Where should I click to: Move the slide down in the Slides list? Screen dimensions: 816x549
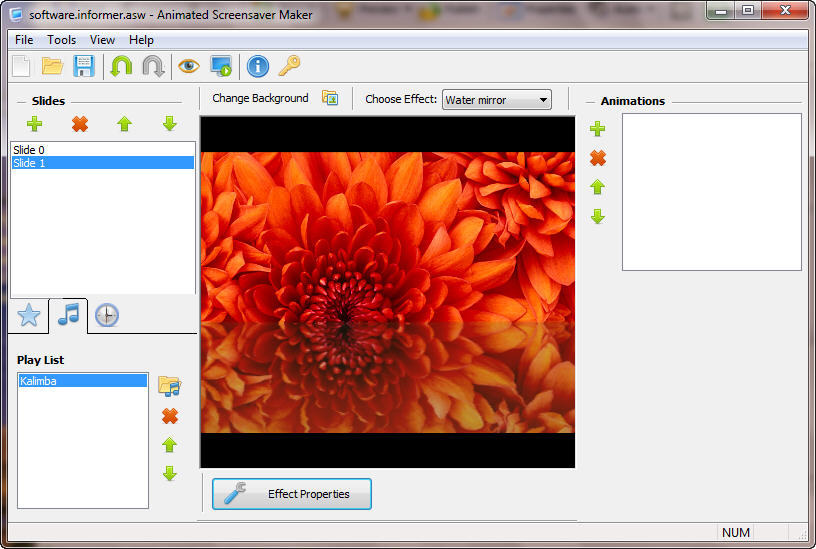click(x=169, y=124)
